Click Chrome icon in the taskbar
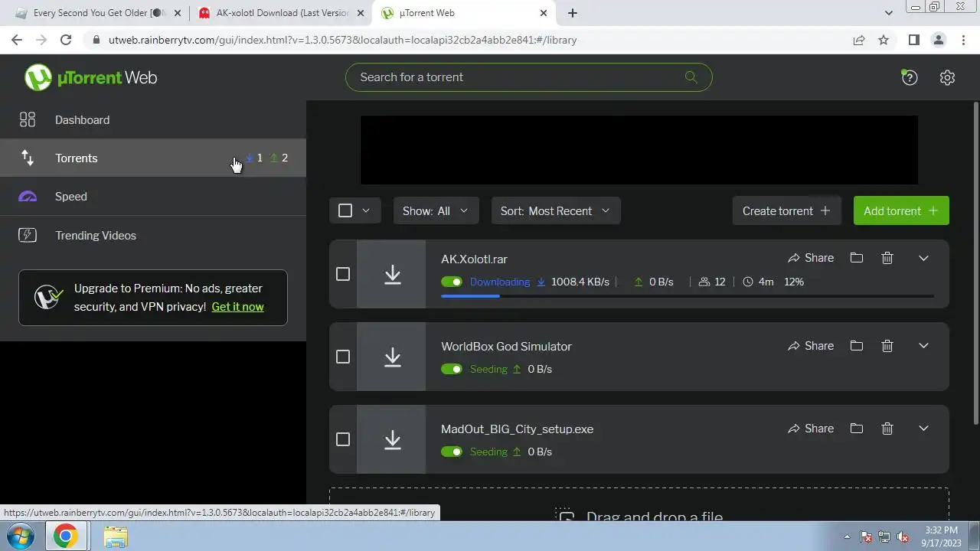Screen dimensions: 980x551 click(65, 536)
